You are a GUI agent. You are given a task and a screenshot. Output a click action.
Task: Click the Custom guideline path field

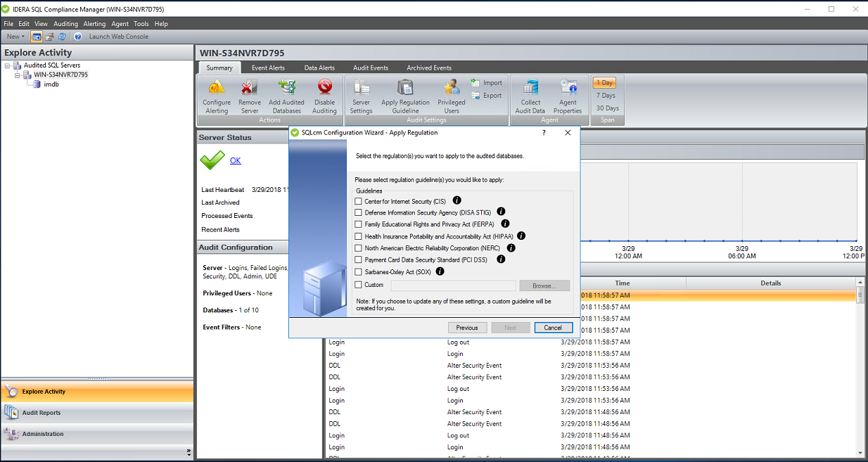(x=453, y=285)
